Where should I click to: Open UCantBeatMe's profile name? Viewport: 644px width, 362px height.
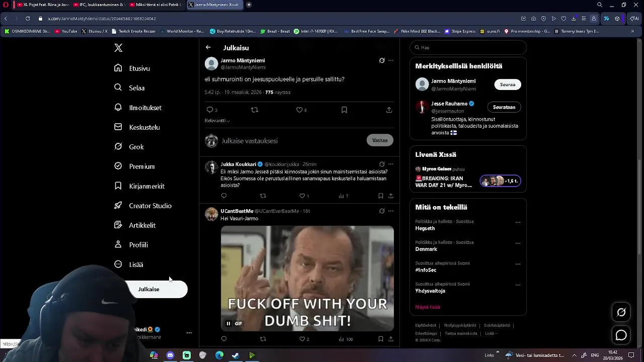237,211
